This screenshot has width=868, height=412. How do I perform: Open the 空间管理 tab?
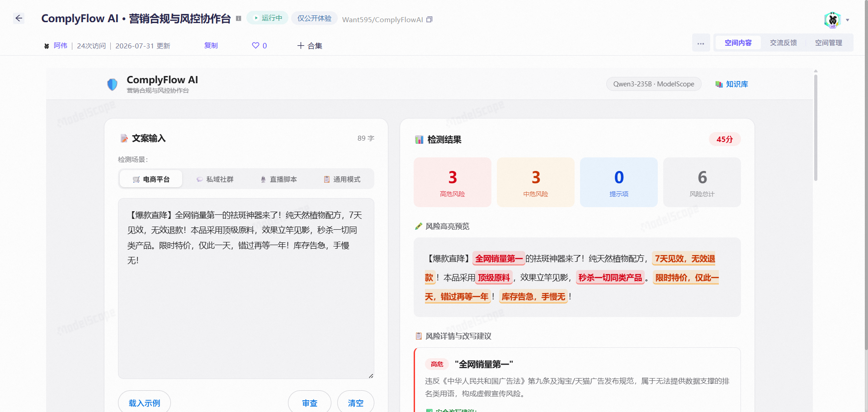point(828,43)
